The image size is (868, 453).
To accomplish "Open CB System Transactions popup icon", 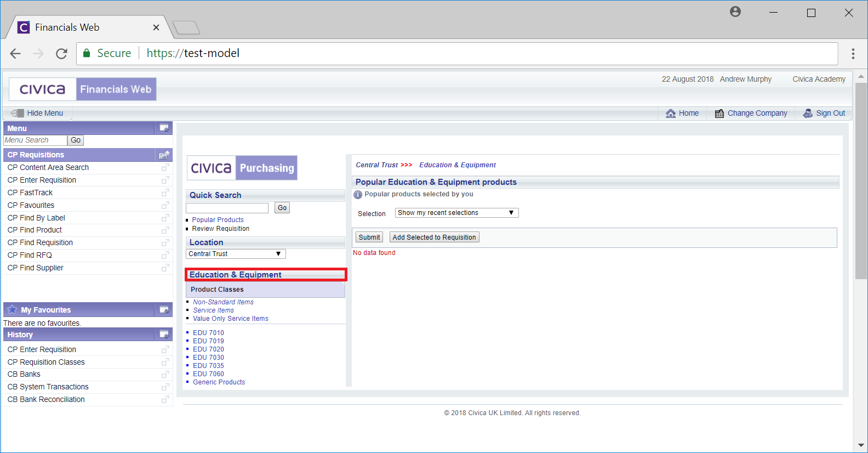I will [x=165, y=387].
